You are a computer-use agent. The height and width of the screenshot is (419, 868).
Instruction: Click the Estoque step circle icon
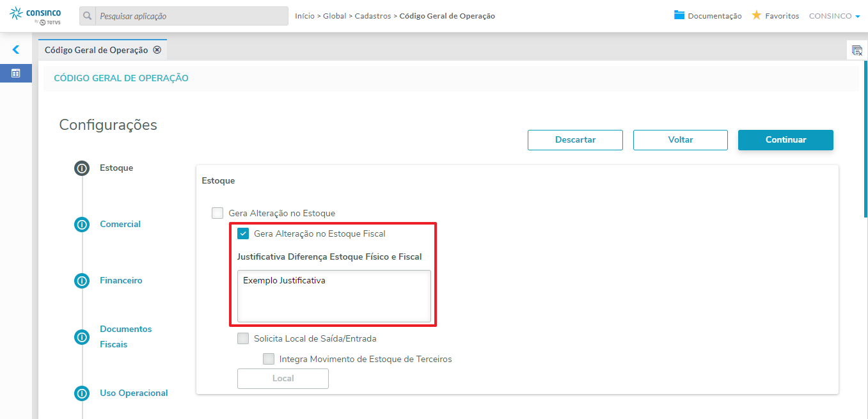pyautogui.click(x=82, y=168)
